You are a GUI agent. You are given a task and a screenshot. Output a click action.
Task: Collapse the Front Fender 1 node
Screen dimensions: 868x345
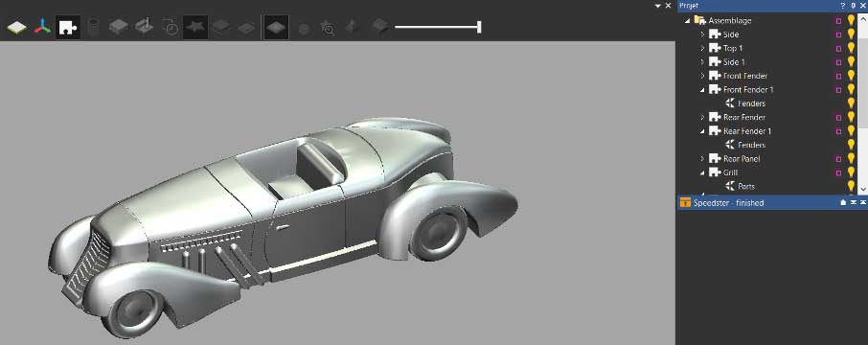pyautogui.click(x=702, y=90)
